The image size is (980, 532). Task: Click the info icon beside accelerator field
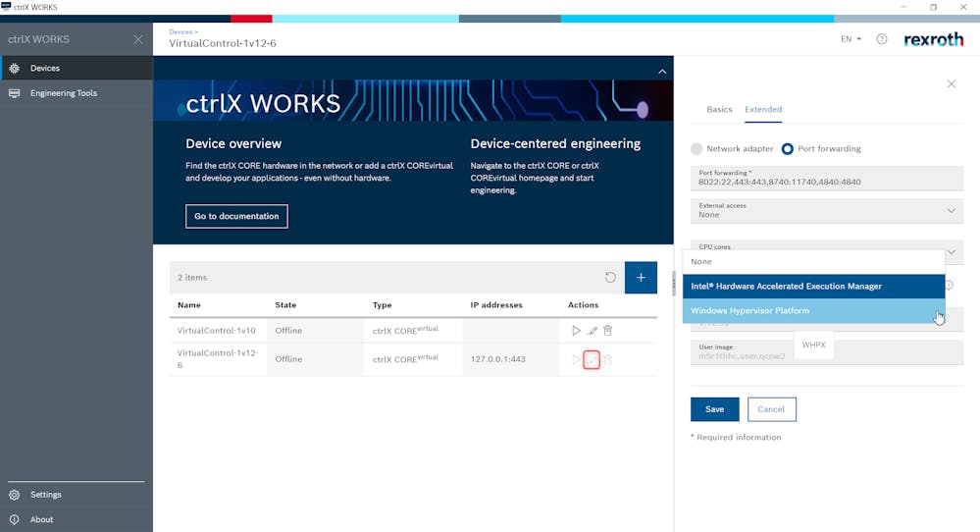click(950, 285)
